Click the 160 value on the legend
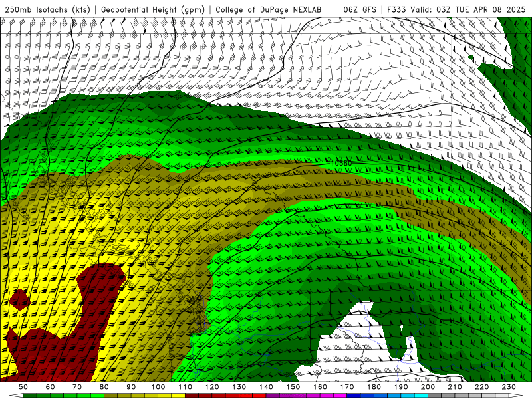532x399 pixels. tap(321, 387)
